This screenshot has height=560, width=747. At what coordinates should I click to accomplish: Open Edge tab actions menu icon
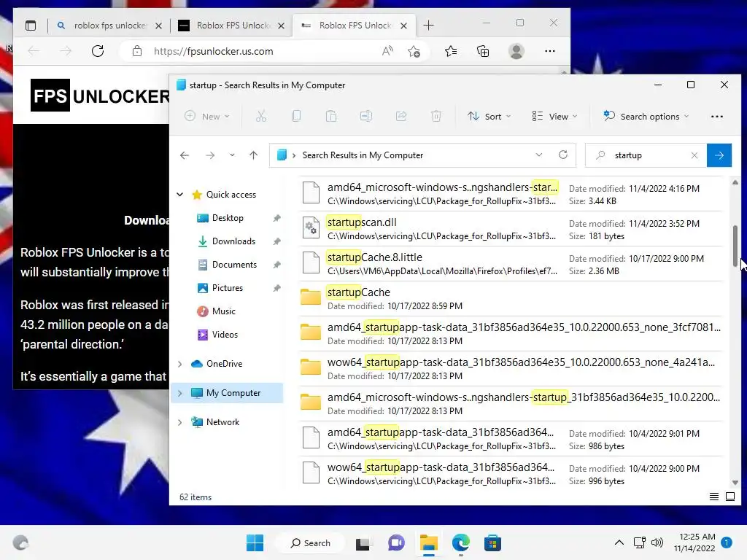pyautogui.click(x=31, y=26)
